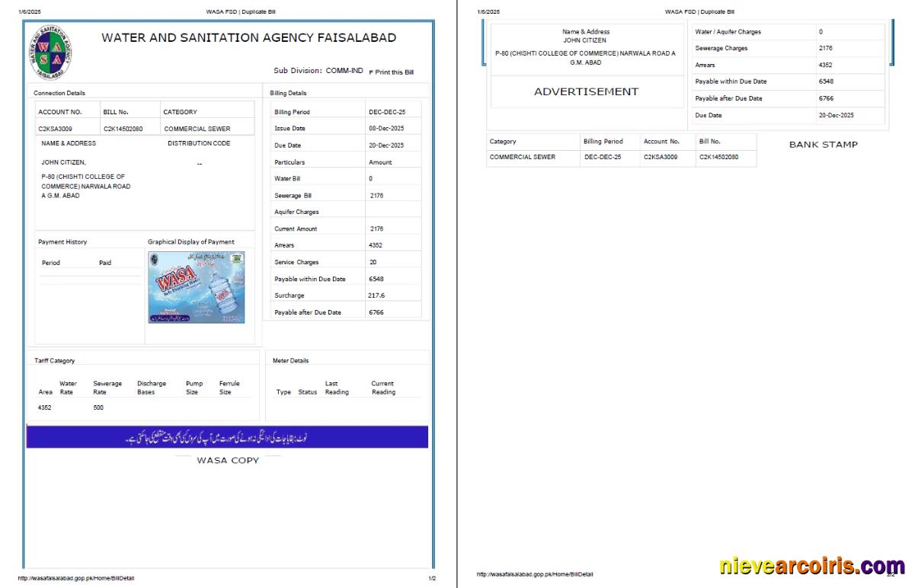Screen dimensions: 912x588
Task: Select the ADVERTISEMENT placeholder box
Action: pyautogui.click(x=587, y=91)
